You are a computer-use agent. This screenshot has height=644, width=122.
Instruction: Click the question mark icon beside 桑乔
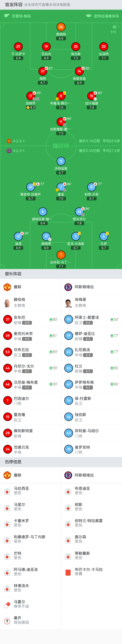click(7, 621)
